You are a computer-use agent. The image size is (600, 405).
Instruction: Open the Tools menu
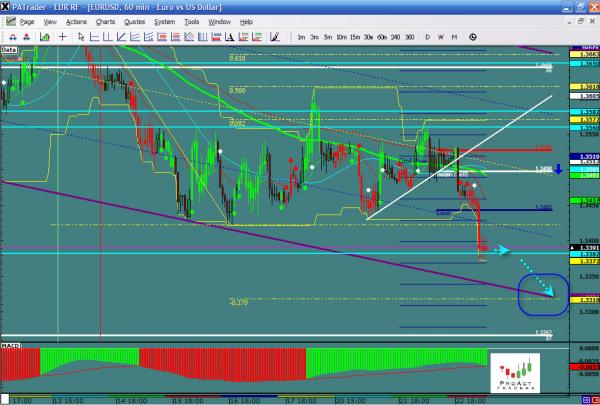(x=192, y=21)
